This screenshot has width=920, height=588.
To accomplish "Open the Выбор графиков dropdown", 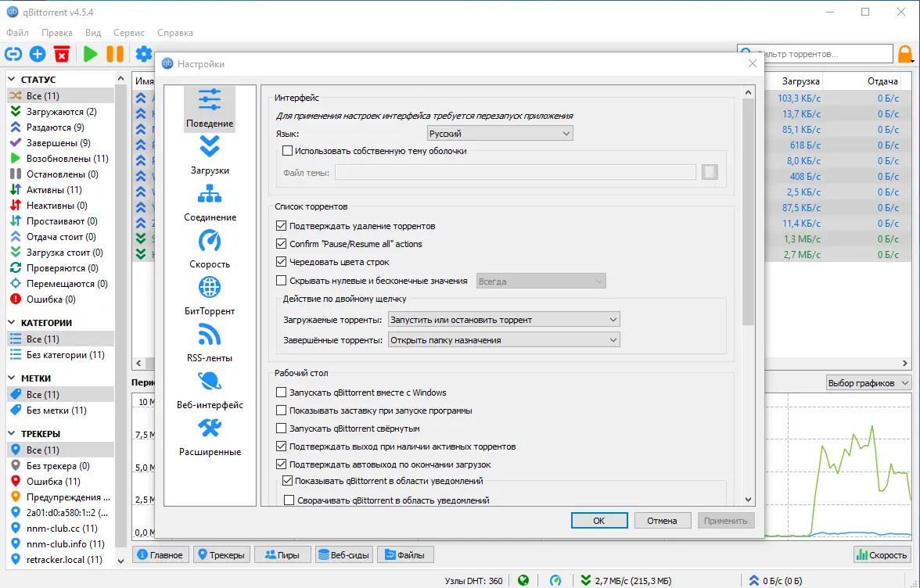I will (x=868, y=383).
